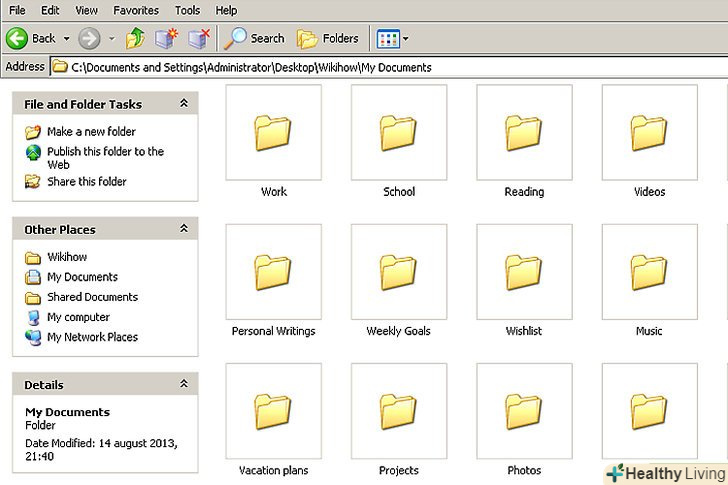728x485 pixels.
Task: Select the Photos folder icon
Action: 523,412
